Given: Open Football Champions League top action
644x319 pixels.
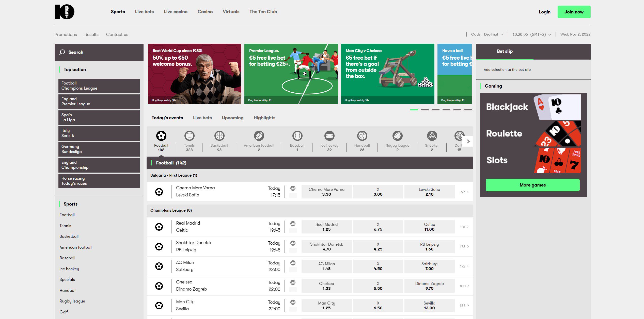Looking at the screenshot, I should coord(99,86).
